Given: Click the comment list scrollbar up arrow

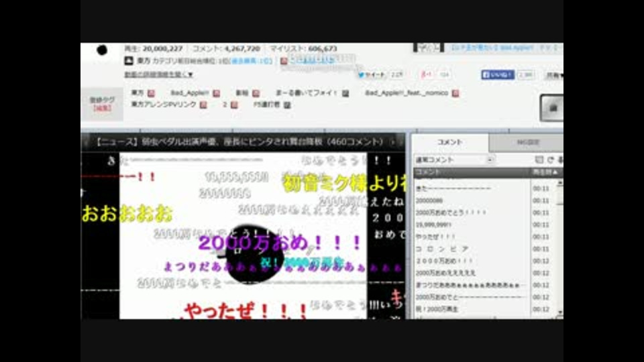Looking at the screenshot, I should coord(559,182).
